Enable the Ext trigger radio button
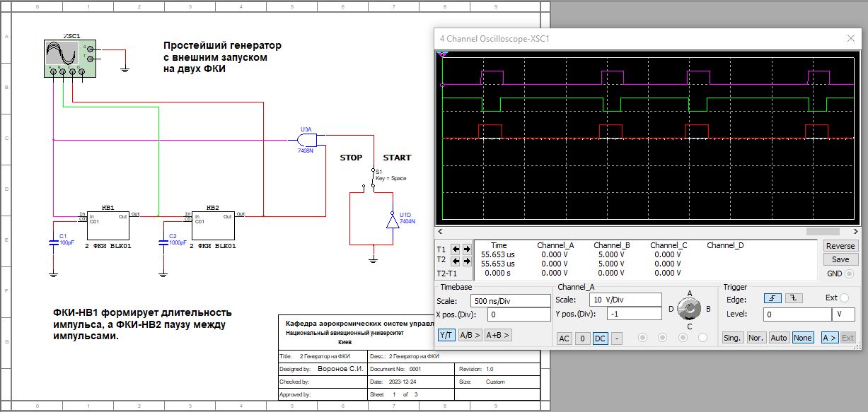868x412 pixels. pyautogui.click(x=844, y=298)
